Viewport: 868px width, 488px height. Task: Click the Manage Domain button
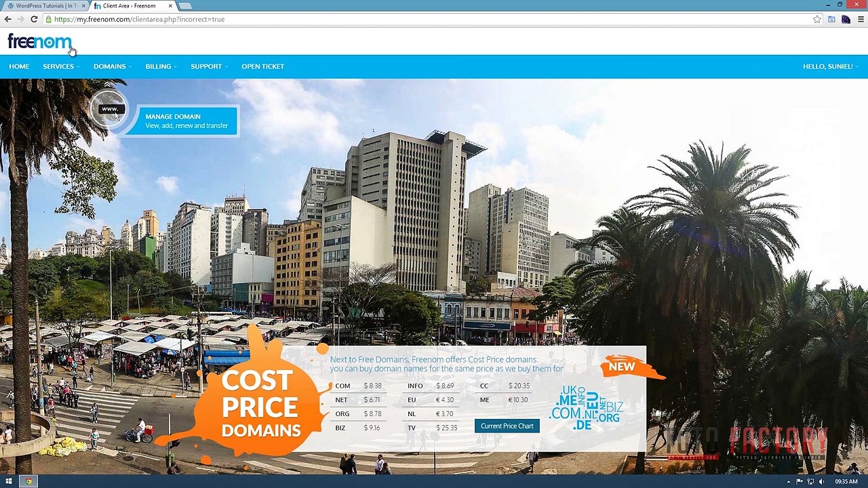point(186,121)
